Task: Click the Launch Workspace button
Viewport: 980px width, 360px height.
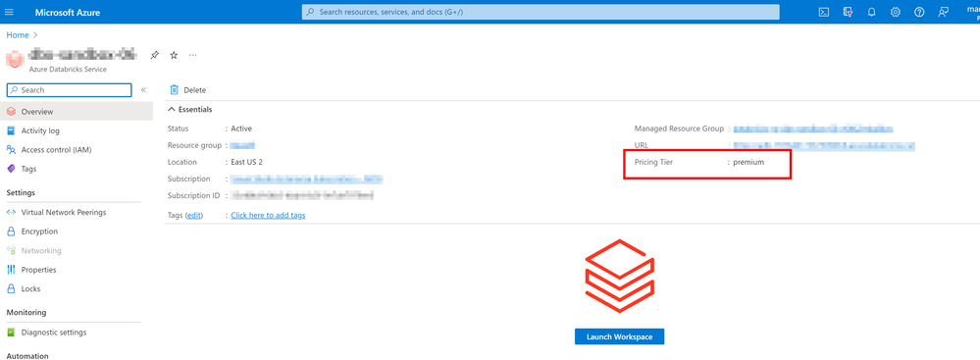Action: 619,336
